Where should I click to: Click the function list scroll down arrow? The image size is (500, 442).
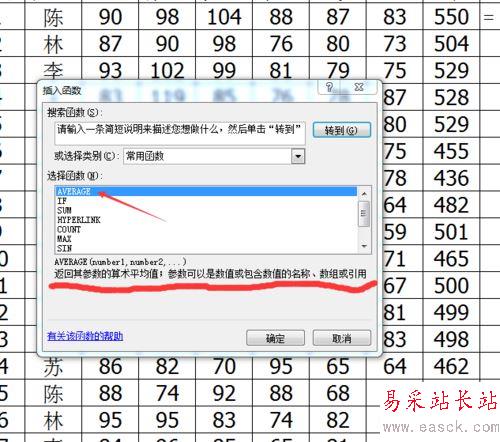(364, 246)
